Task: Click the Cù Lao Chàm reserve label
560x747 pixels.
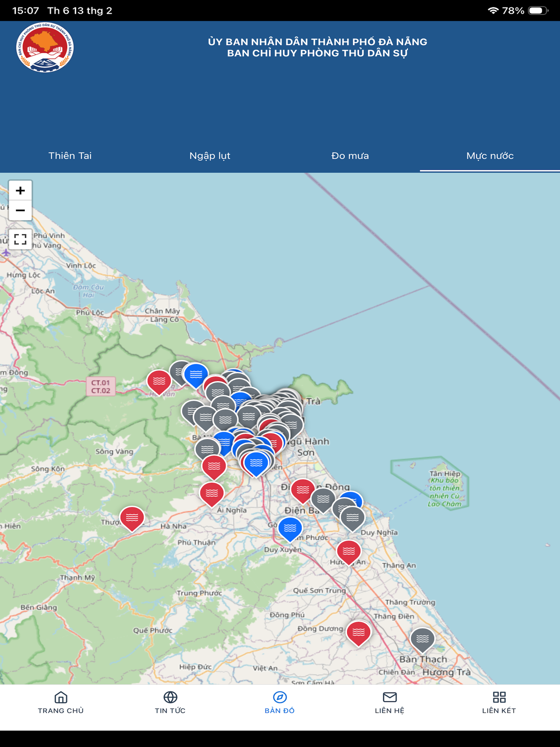Action: (x=445, y=492)
